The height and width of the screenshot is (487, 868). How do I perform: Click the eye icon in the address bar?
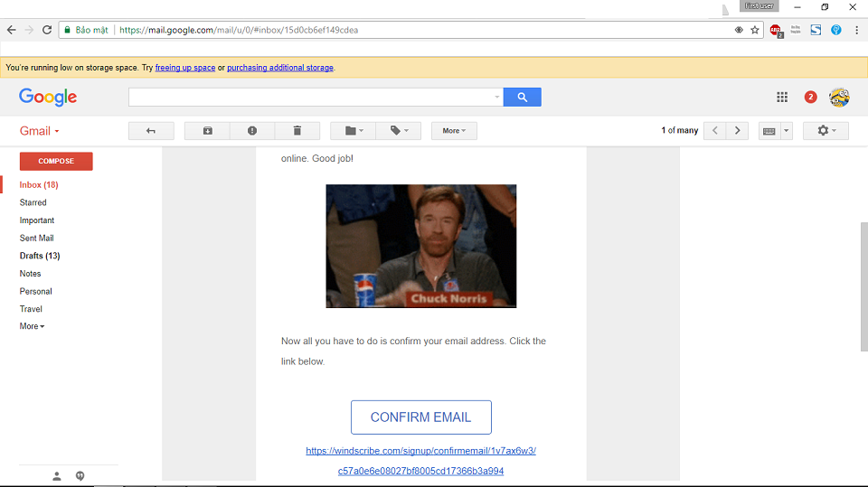(x=739, y=30)
